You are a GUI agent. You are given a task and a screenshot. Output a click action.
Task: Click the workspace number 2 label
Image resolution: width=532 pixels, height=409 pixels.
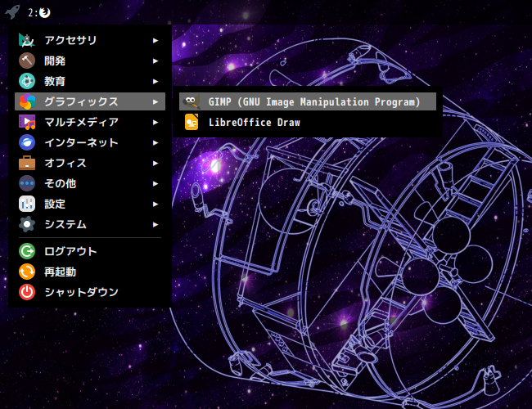coord(31,13)
